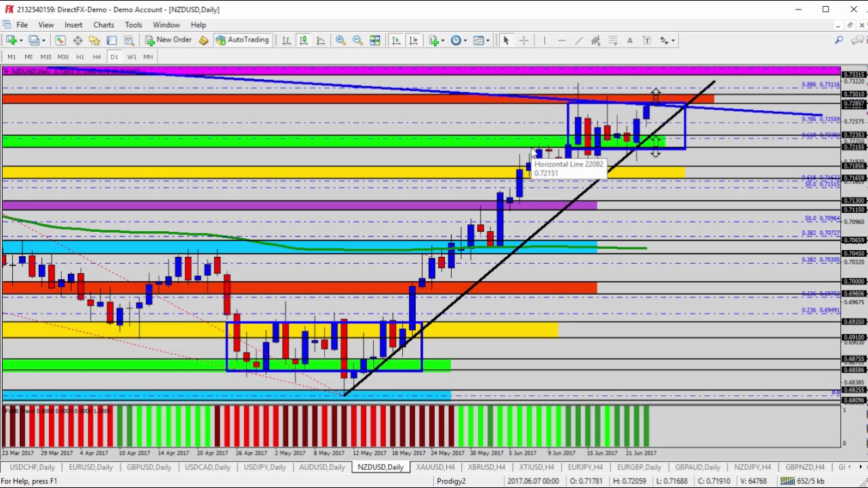Expand the Profiles dropdown arrow

(44, 41)
